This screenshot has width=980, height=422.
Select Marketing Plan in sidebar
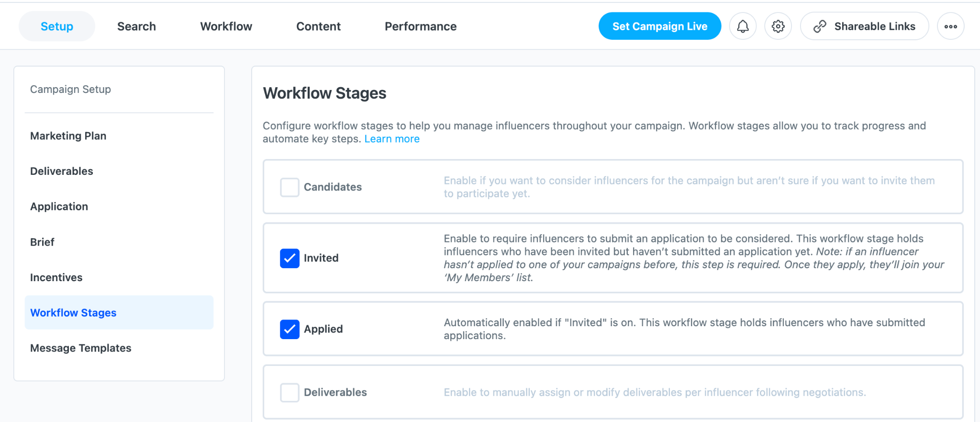68,136
